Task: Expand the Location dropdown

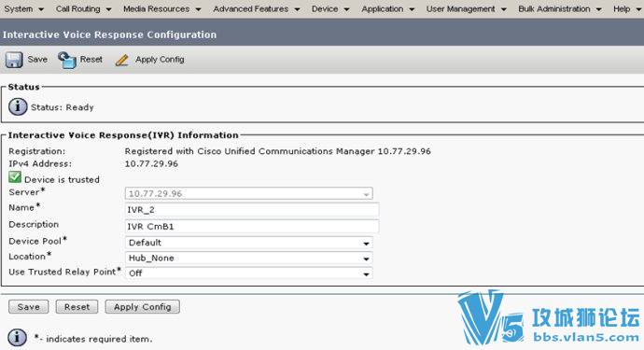Action: pyautogui.click(x=249, y=258)
